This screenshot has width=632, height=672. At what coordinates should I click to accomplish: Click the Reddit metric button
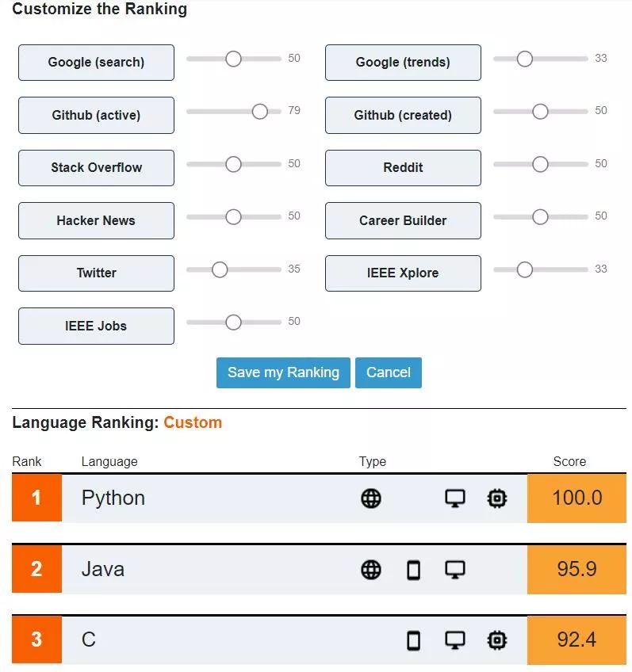click(403, 168)
